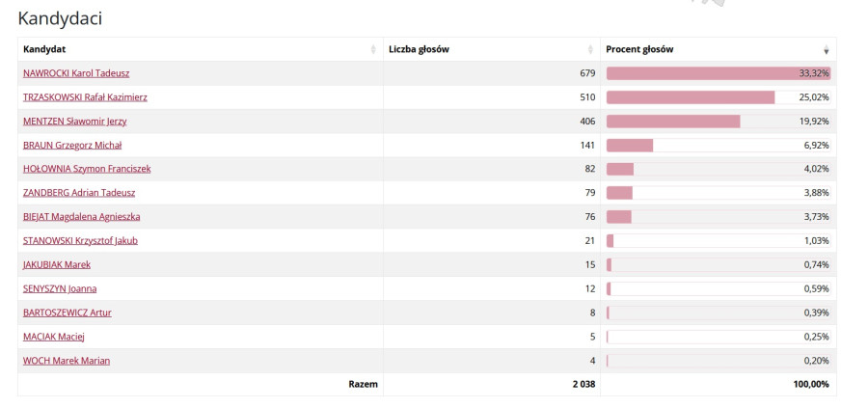Click HOŁOWNIA Szymon Franciszek link

click(87, 169)
